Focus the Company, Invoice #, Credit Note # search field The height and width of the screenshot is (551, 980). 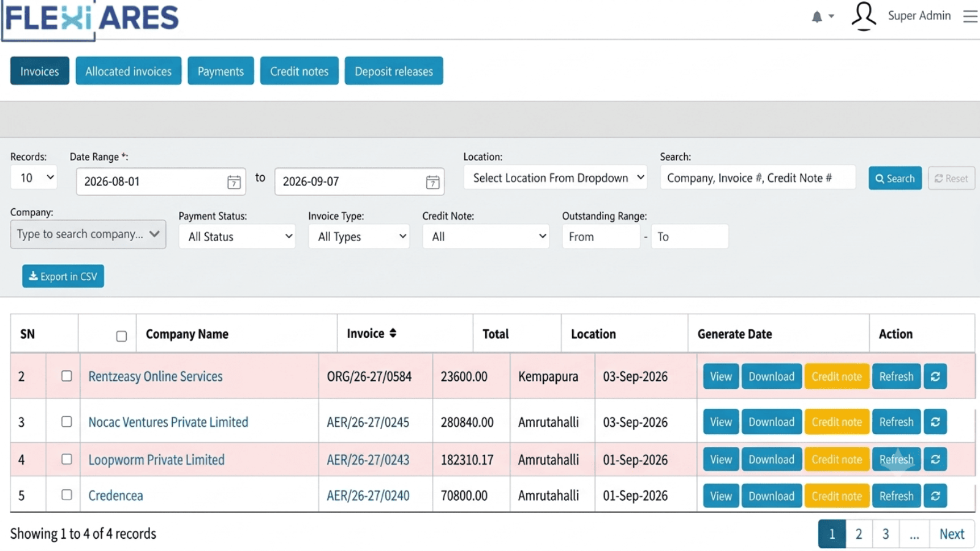(x=758, y=178)
